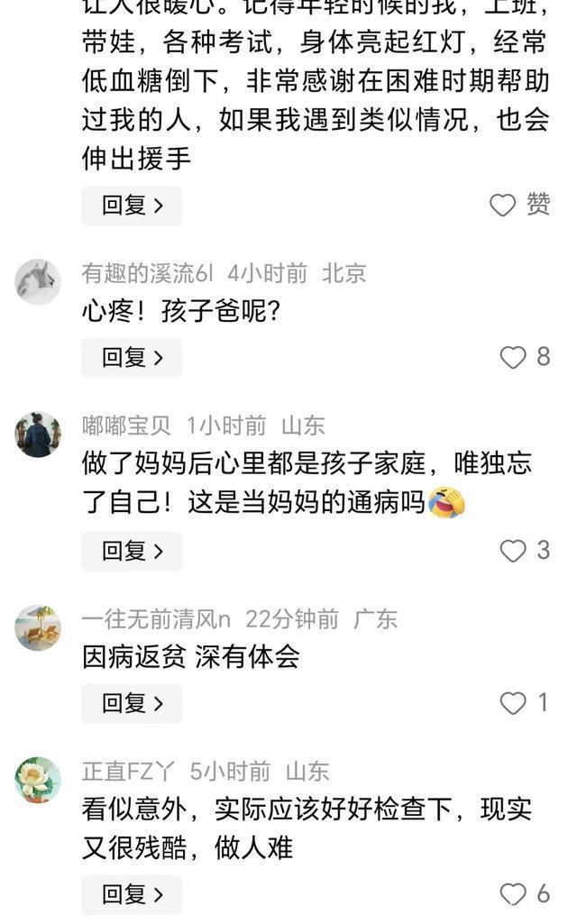Like the comment by 嘟嘟宝贝
The height and width of the screenshot is (924, 577).
(x=512, y=551)
